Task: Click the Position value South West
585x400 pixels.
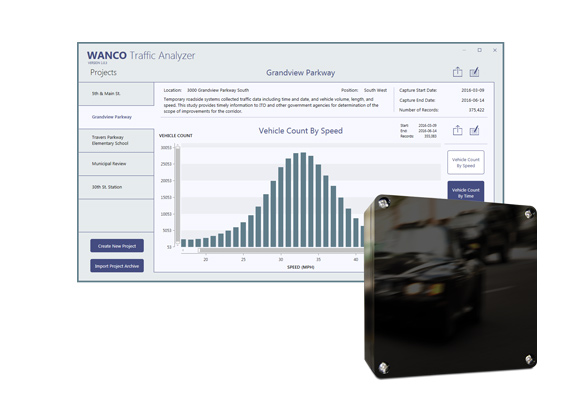Action: tap(375, 90)
